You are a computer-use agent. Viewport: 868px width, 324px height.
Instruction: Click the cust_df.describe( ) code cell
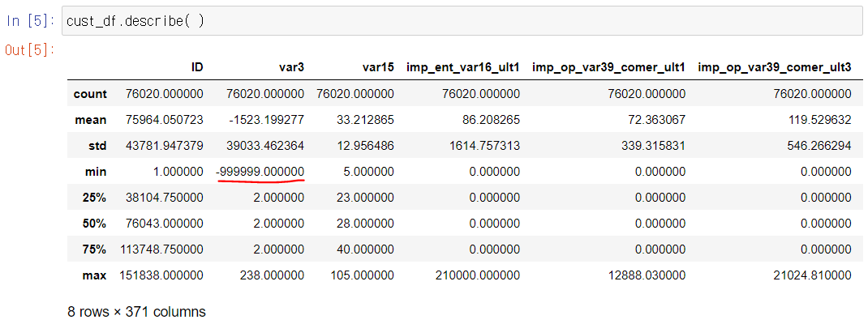[462, 21]
